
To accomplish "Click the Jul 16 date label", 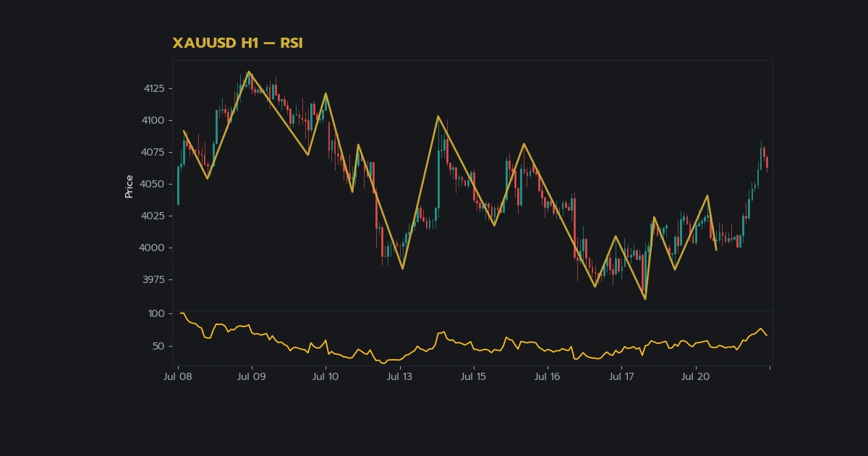I will point(548,377).
